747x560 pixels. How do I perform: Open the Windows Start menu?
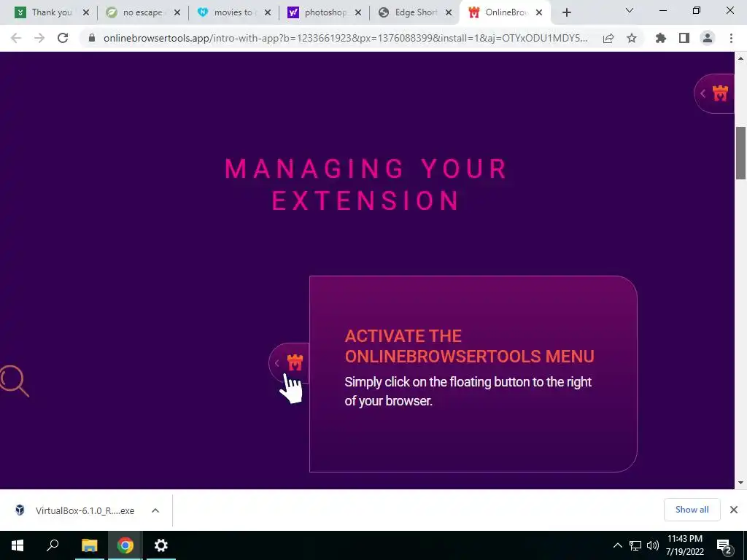pos(18,545)
